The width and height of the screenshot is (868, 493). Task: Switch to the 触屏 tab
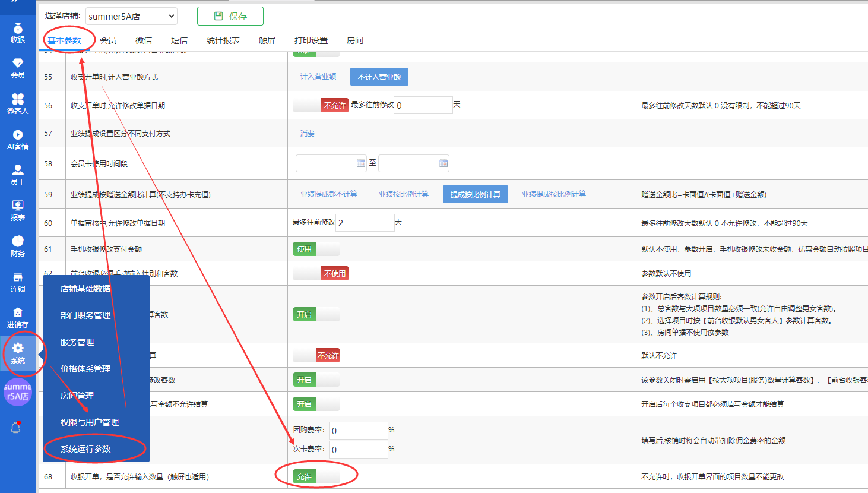click(267, 40)
